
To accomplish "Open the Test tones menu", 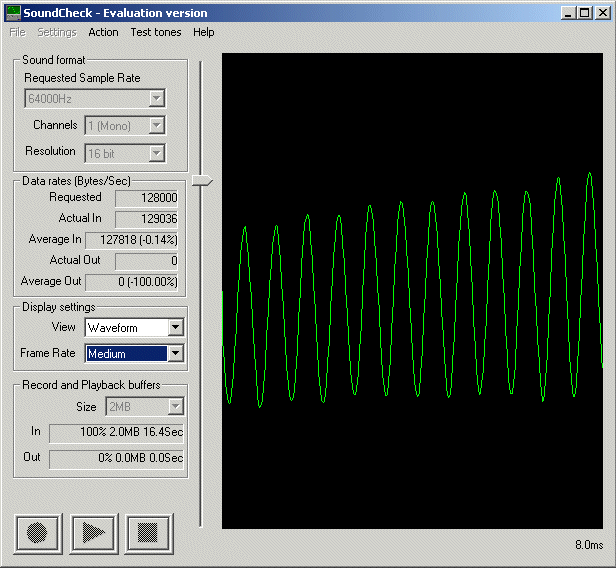I will (156, 32).
